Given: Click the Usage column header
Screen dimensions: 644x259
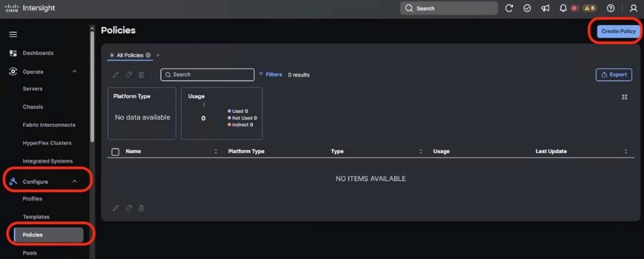Looking at the screenshot, I should tap(441, 152).
